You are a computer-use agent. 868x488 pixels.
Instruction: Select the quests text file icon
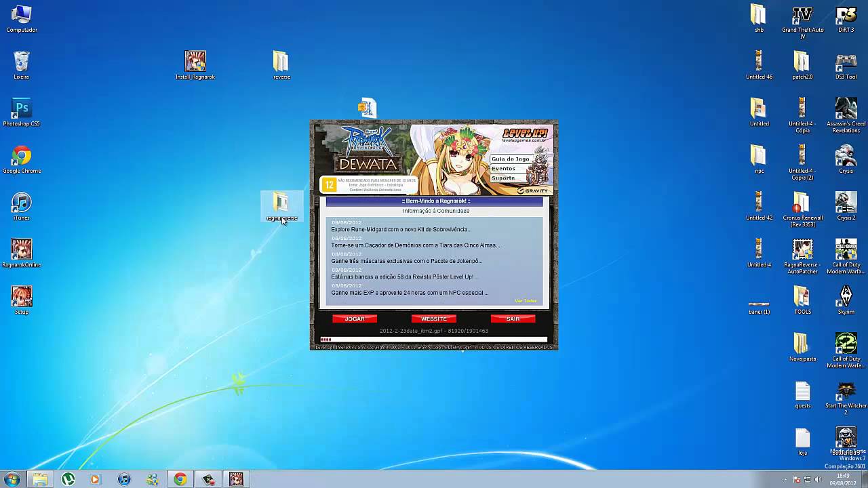802,394
